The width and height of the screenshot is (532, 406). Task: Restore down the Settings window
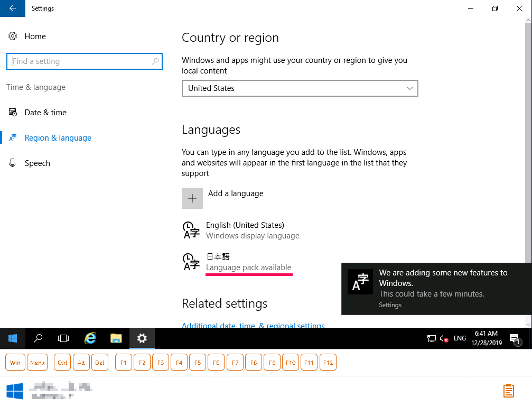(x=495, y=8)
